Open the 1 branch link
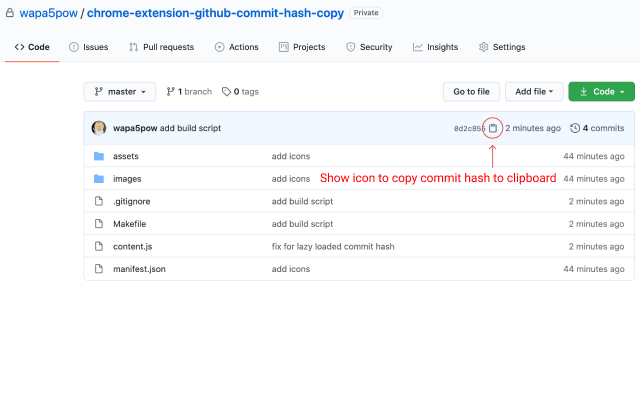The image size is (640, 400). [189, 91]
